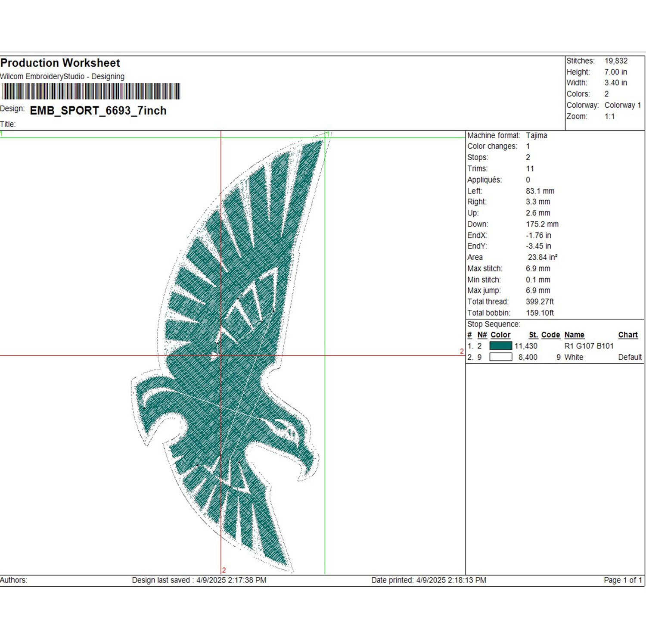This screenshot has width=646, height=644.
Task: Click the "Code" column header
Action: click(550, 335)
